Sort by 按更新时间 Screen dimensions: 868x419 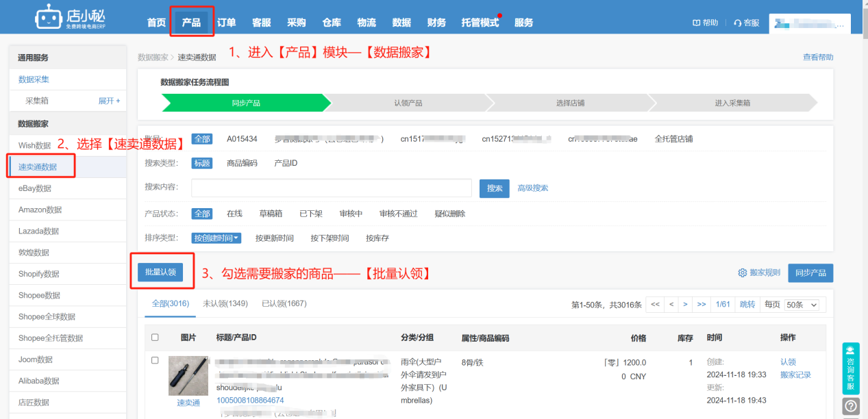pos(275,238)
